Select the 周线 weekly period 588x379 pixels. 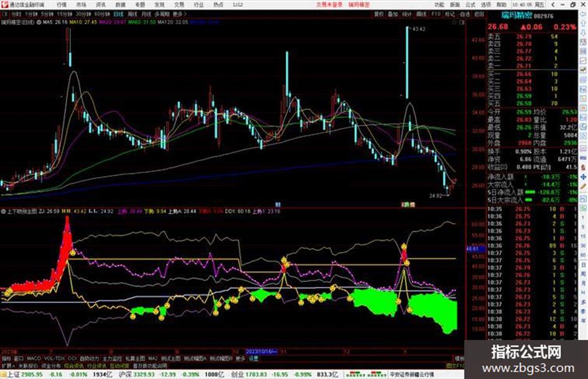(x=133, y=14)
